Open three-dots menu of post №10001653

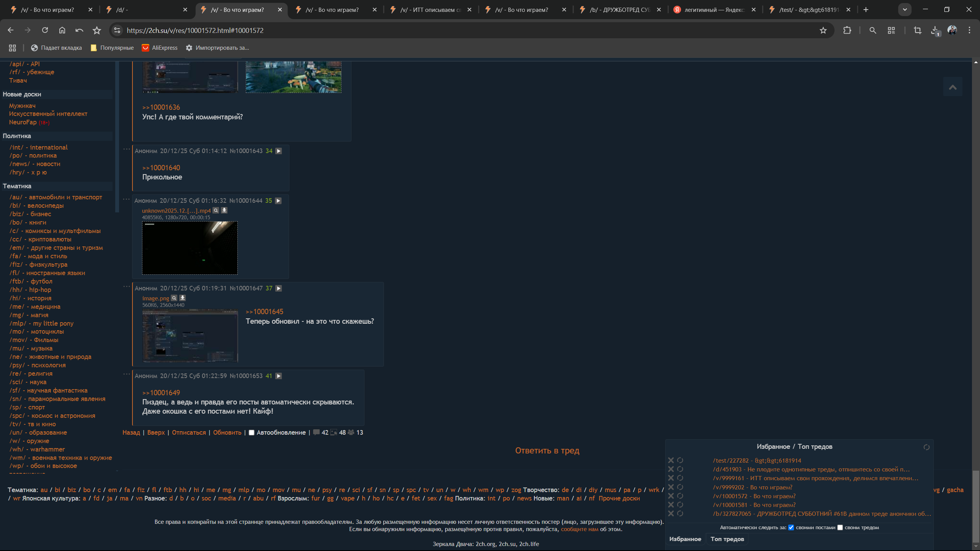[x=126, y=374]
